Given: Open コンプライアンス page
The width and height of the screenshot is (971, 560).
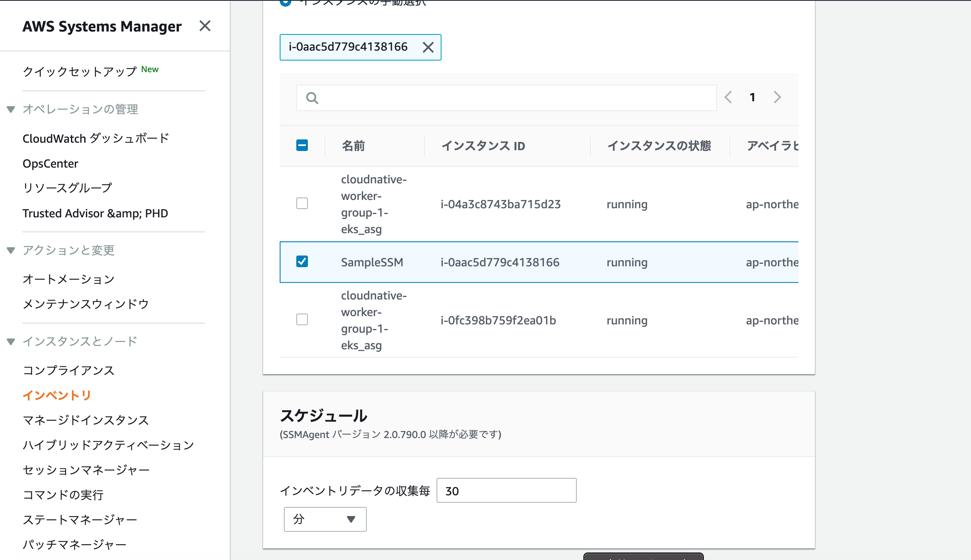Looking at the screenshot, I should (x=68, y=370).
